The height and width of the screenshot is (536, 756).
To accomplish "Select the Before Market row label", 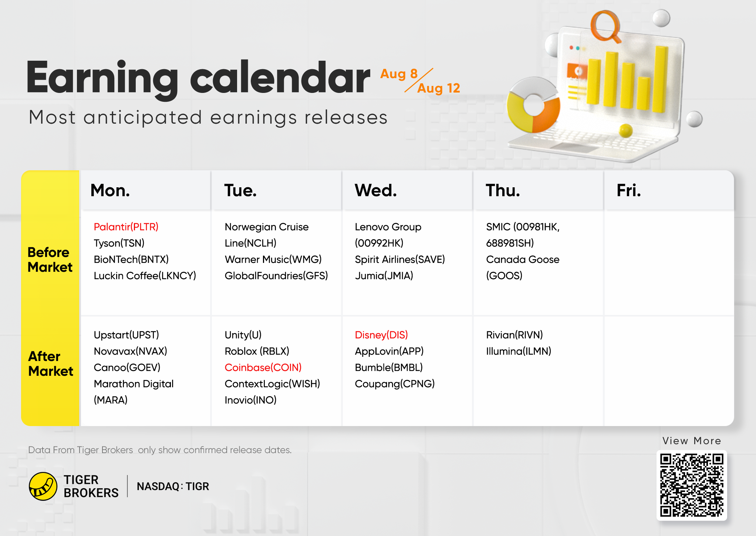I will (x=50, y=259).
